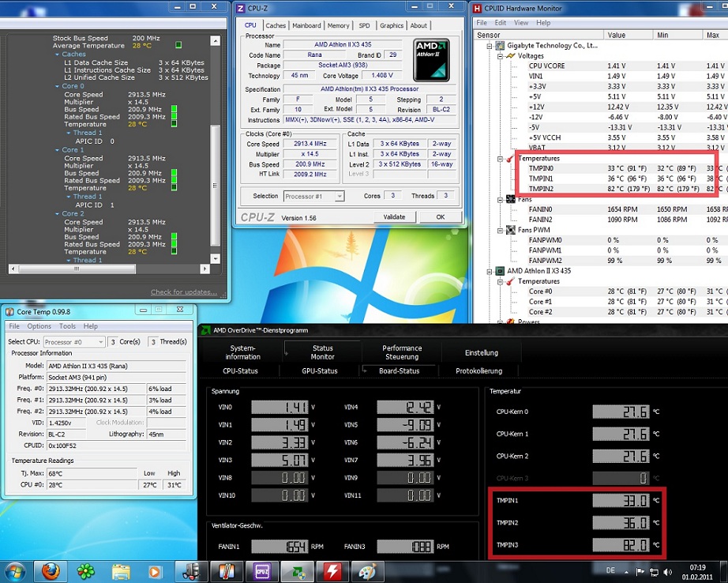Click the Fans PWM fan icon in Hardware Monitor
This screenshot has width=728, height=583.
(x=511, y=230)
